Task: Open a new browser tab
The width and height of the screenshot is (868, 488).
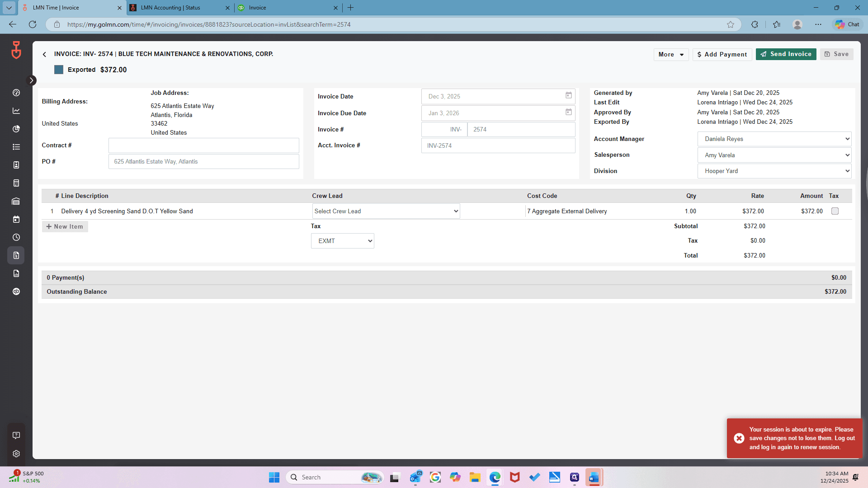Action: pyautogui.click(x=351, y=8)
